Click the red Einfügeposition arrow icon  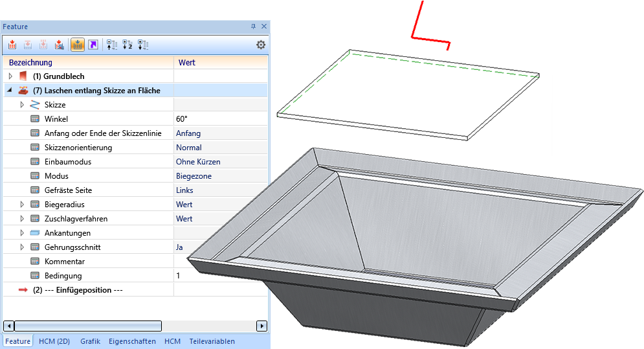pyautogui.click(x=23, y=290)
